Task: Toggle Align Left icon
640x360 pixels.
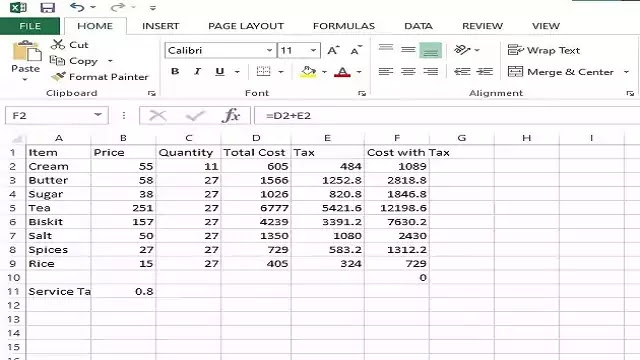Action: pos(386,72)
